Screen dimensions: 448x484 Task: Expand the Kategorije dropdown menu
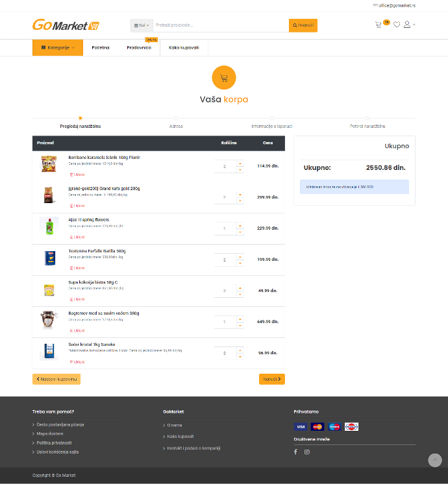tap(58, 47)
